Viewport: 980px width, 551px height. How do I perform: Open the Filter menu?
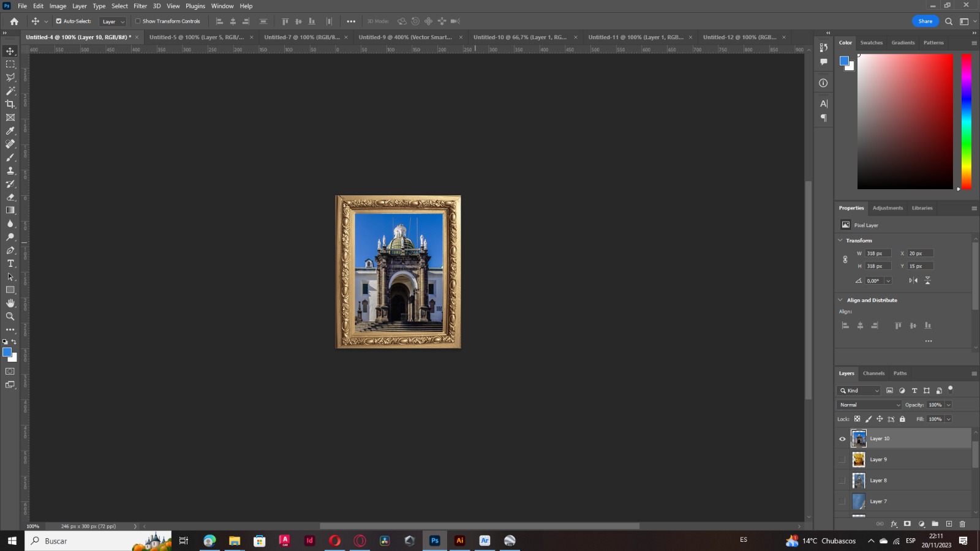click(x=140, y=6)
